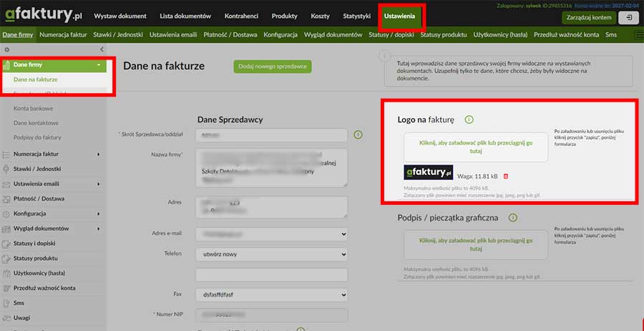Open Statystyki in the top menu

click(x=356, y=16)
